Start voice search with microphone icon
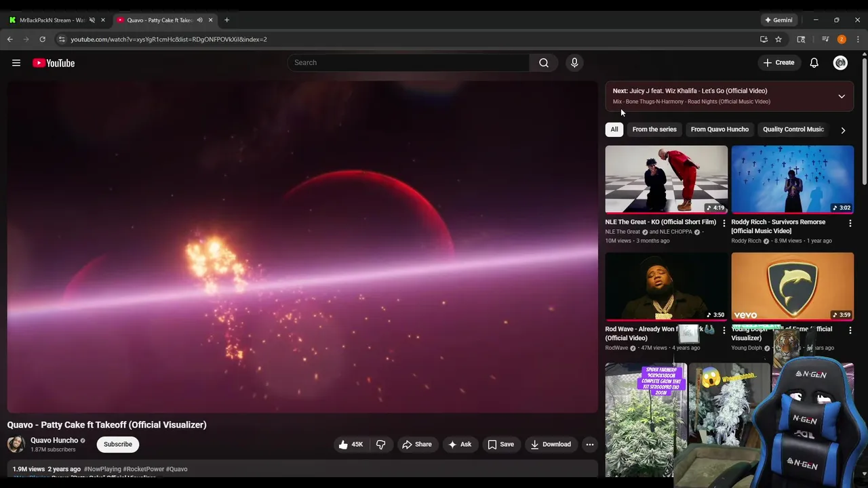 574,62
